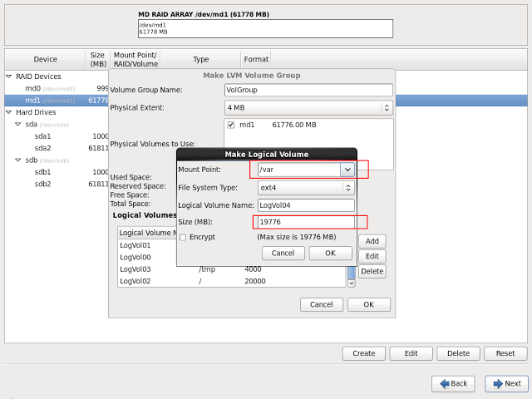
Task: Cancel the Make Logical Volume dialog
Action: [x=283, y=253]
